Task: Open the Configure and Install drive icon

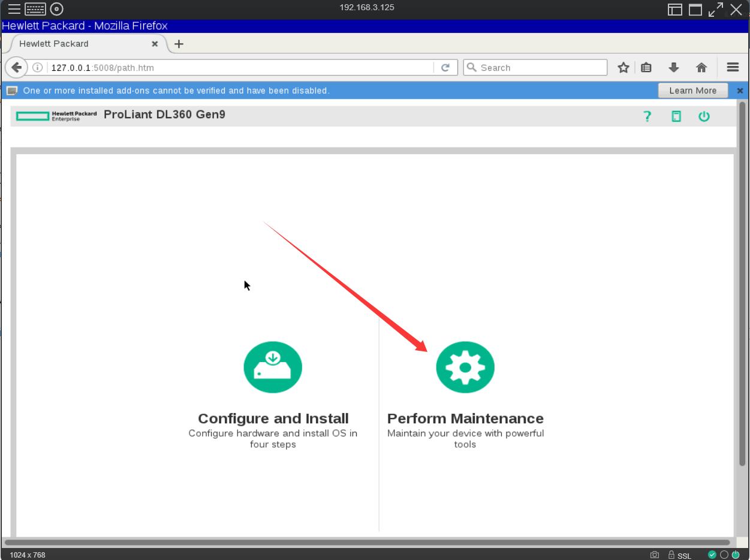Action: coord(273,367)
